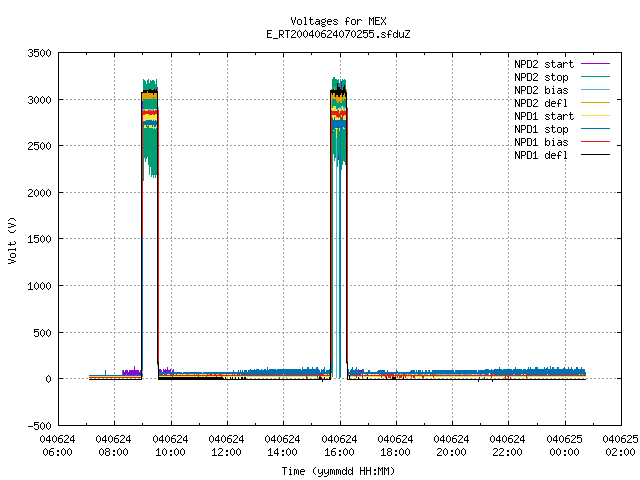Click the 040625 02:00 x-axis label

tap(620, 446)
